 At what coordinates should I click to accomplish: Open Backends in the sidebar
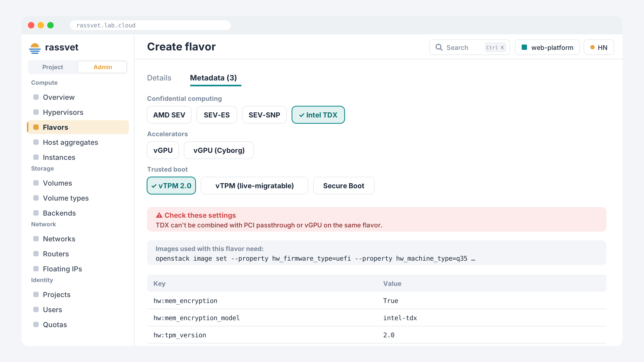pyautogui.click(x=78, y=213)
